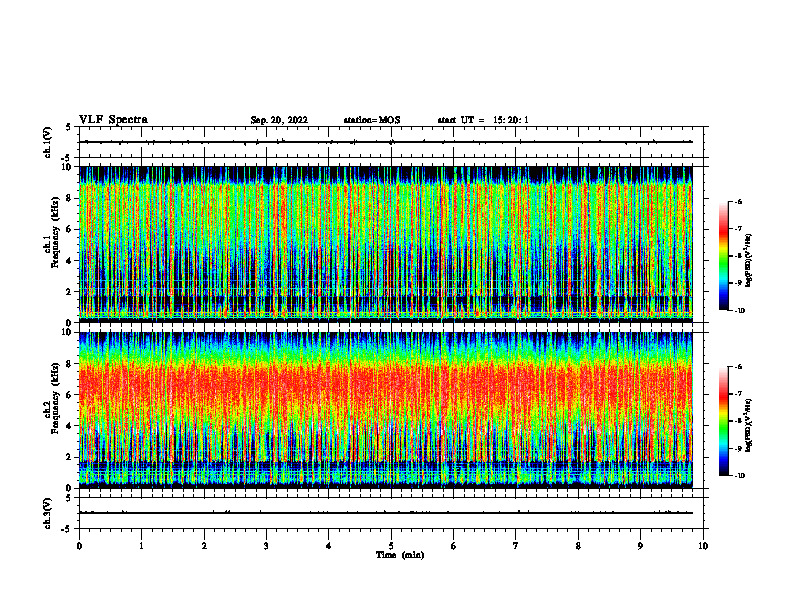Click the ch.3 voltage waveform trace
This screenshot has width=792, height=612.
click(385, 513)
